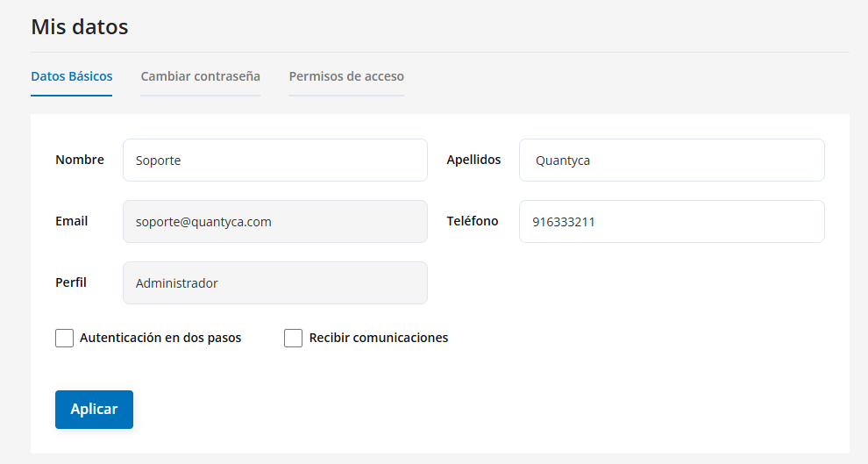Enable the Autenticación en dos pasos checkbox

(64, 338)
